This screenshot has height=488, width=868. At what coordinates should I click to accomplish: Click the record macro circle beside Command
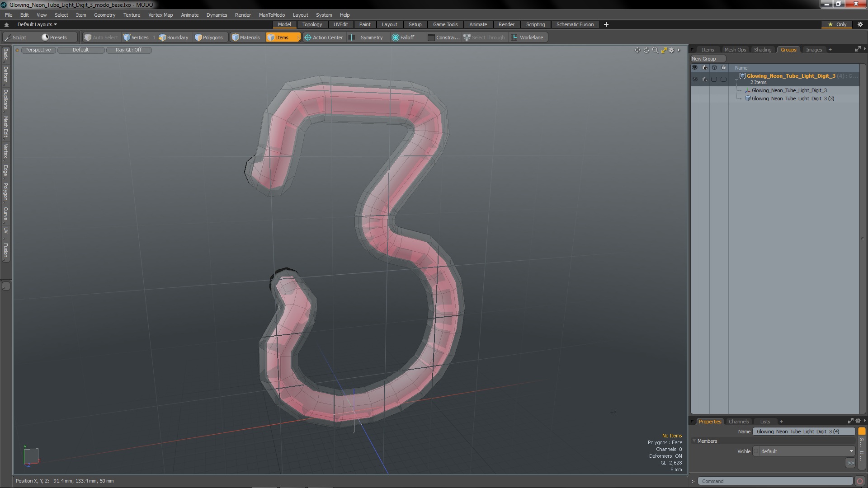860,481
